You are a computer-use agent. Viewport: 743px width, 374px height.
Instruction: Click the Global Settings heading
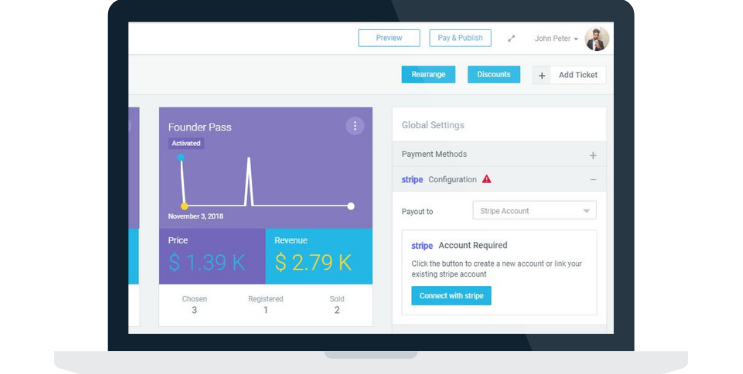[433, 125]
